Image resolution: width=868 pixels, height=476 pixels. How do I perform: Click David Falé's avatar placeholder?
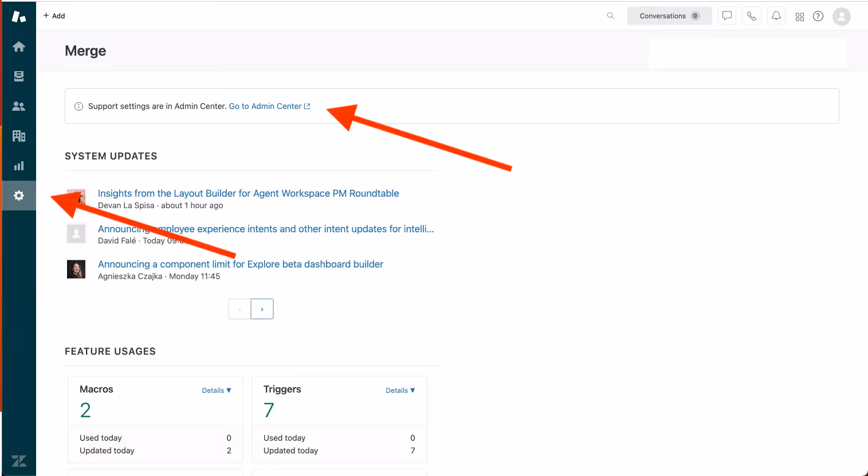76,234
